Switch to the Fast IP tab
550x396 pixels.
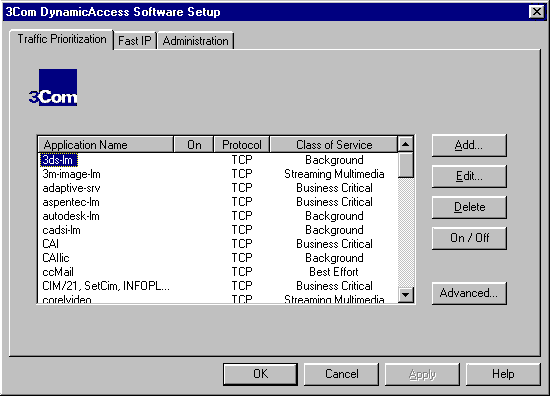point(135,41)
